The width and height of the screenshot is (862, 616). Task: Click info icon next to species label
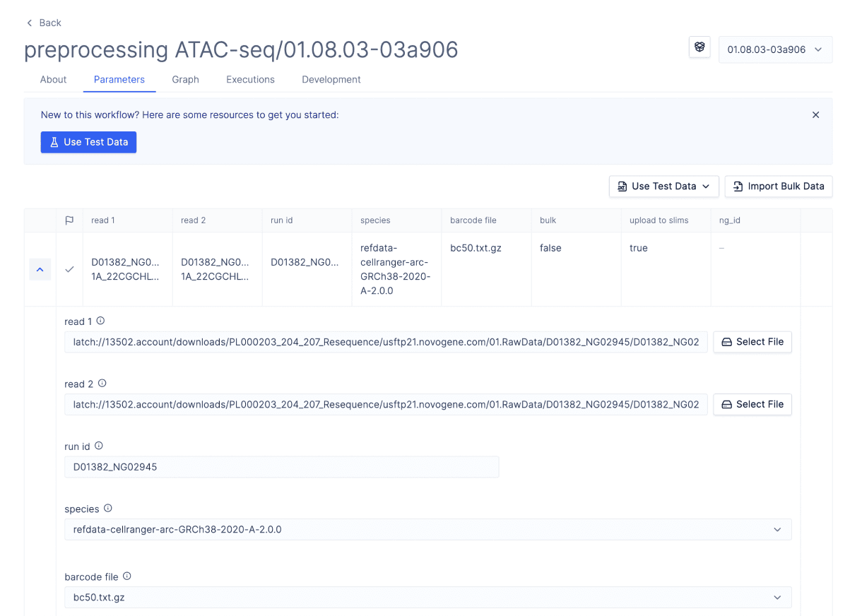click(x=108, y=508)
